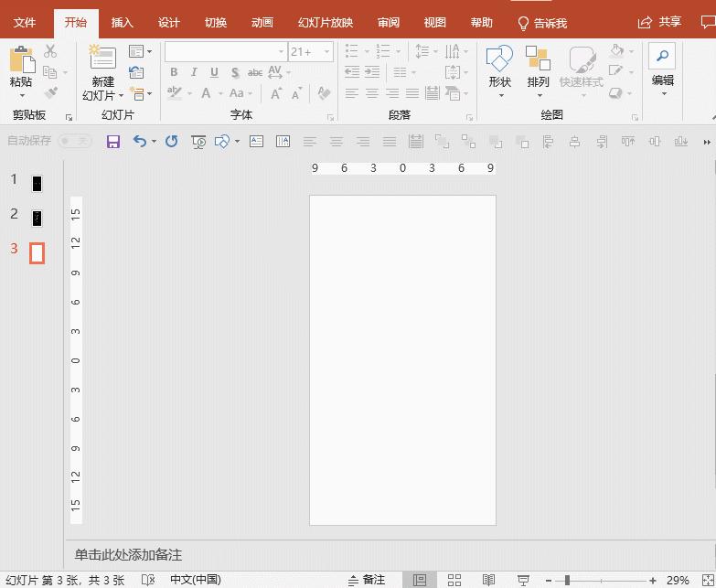Viewport: 716px width, 588px height.
Task: Click the zoom slider in status bar
Action: coord(567,580)
